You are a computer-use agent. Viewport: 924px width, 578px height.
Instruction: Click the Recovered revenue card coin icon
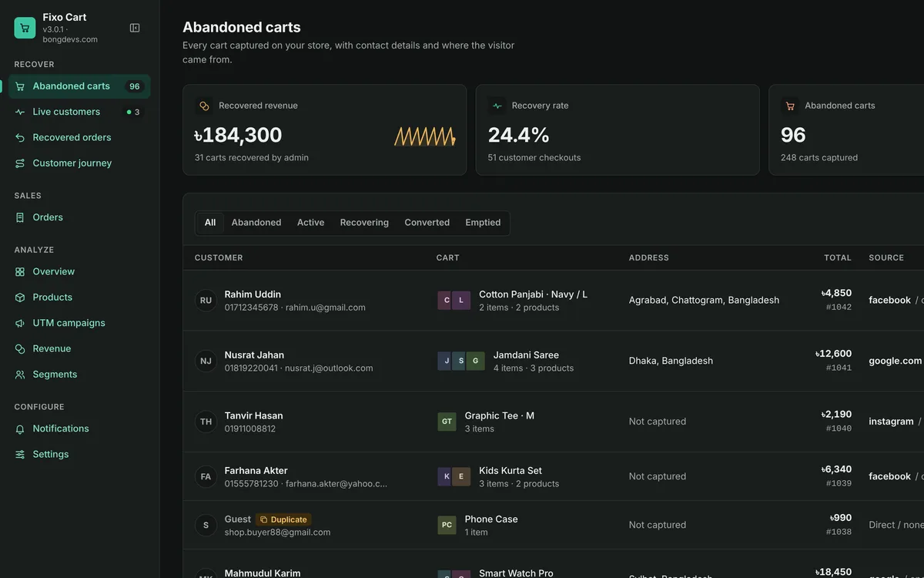204,106
